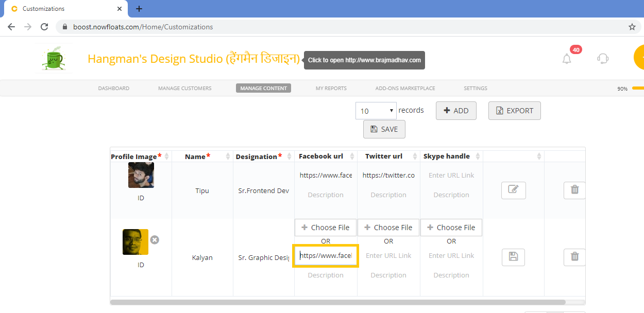Image resolution: width=644 pixels, height=313 pixels.
Task: Click Kalyan's Facebook Description field
Action: click(x=326, y=275)
